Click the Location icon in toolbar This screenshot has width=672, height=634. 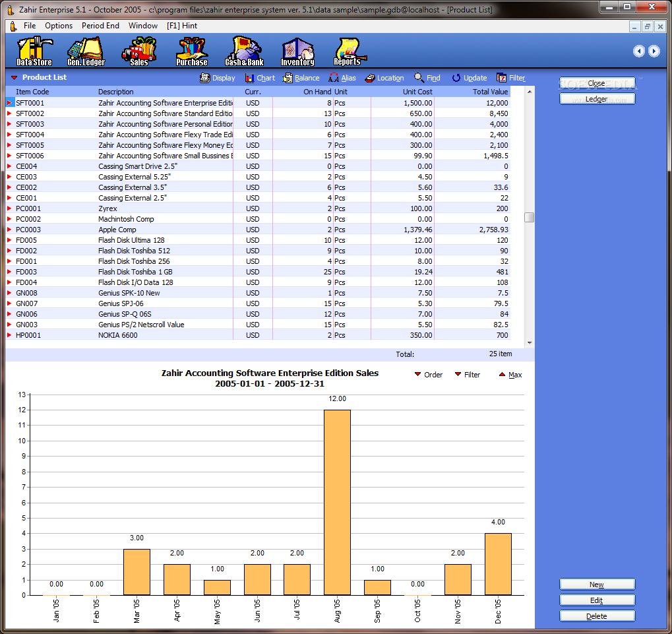370,78
